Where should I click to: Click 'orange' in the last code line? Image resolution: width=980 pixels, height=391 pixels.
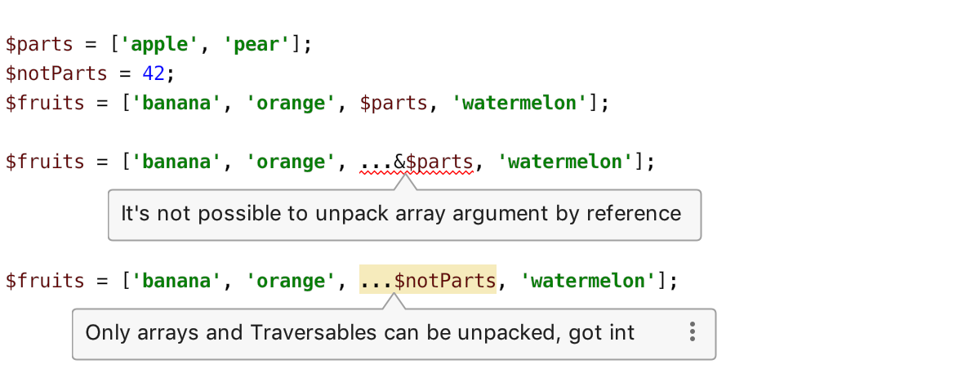pyautogui.click(x=292, y=280)
